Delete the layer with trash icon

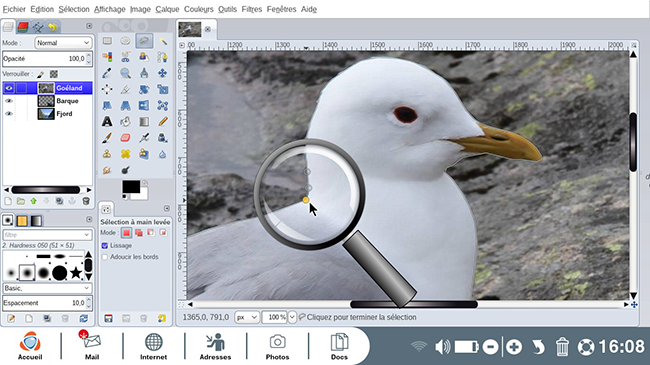pos(86,201)
